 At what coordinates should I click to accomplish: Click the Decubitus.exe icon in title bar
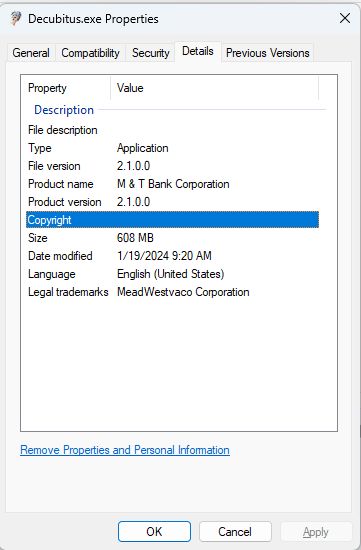click(x=15, y=18)
